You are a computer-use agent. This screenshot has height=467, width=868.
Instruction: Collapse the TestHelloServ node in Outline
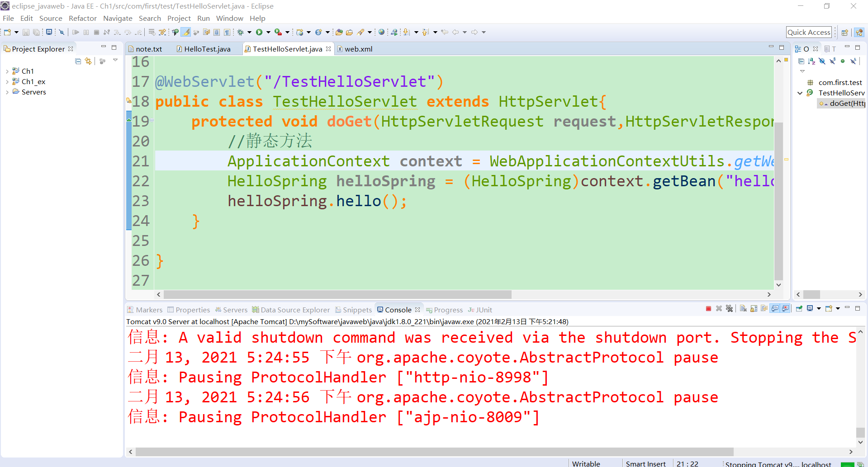click(800, 93)
